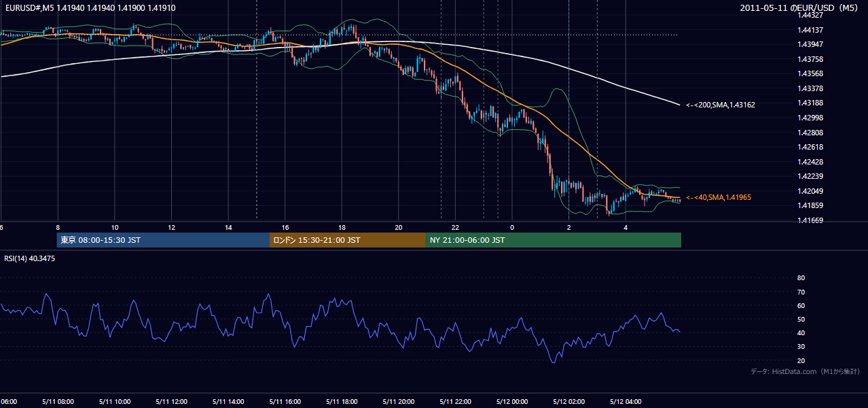Click price level 1.42618 on axis

[x=810, y=147]
